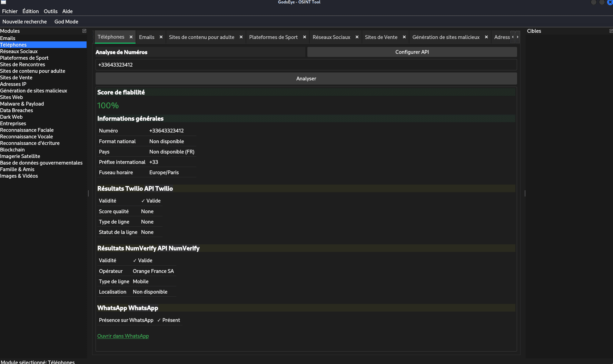The width and height of the screenshot is (613, 364).
Task: Activate God Mode
Action: 66,22
